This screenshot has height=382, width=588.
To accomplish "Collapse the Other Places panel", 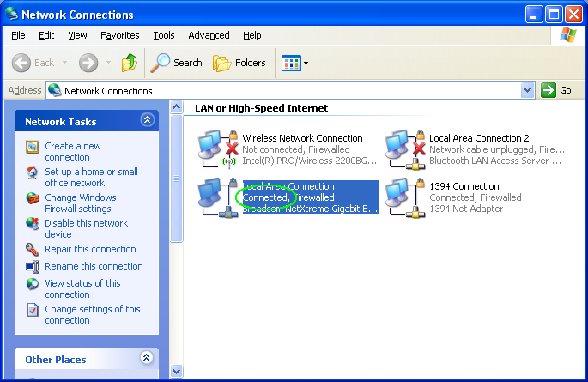I will point(147,358).
